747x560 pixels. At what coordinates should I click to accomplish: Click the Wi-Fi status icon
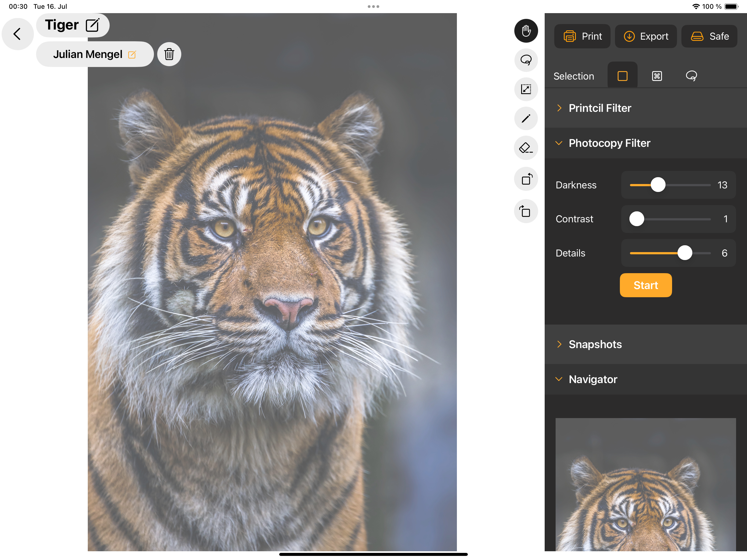[x=696, y=6]
